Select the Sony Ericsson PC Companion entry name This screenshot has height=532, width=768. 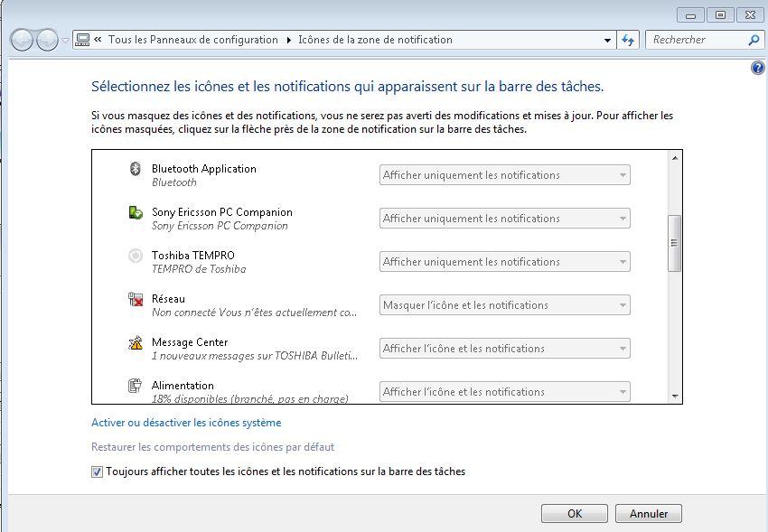tap(222, 212)
